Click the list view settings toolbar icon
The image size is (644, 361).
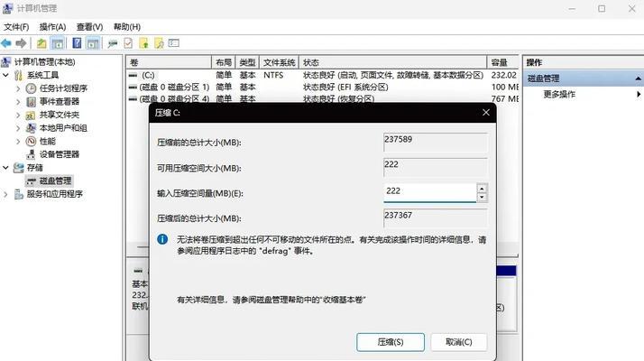pyautogui.click(x=174, y=42)
